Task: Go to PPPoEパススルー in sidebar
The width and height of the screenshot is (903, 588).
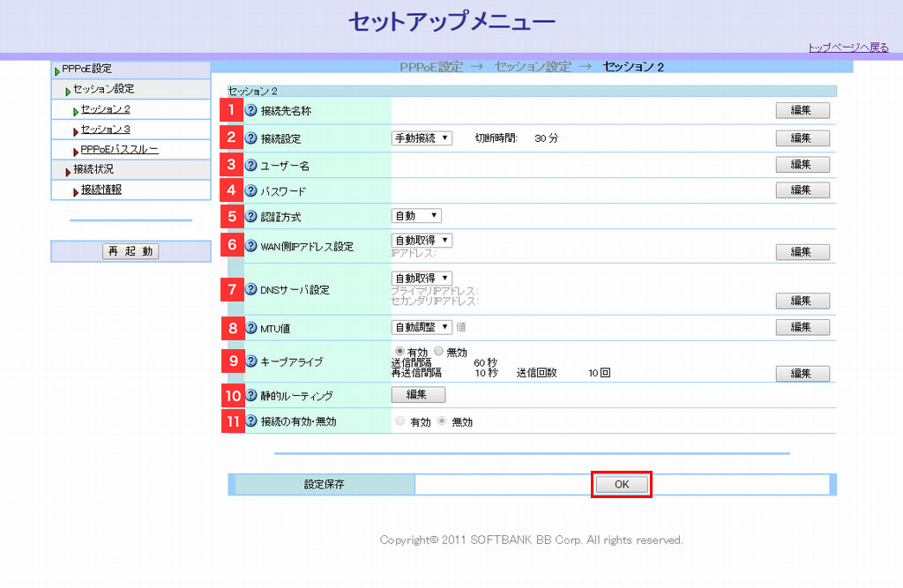Action: (x=119, y=150)
